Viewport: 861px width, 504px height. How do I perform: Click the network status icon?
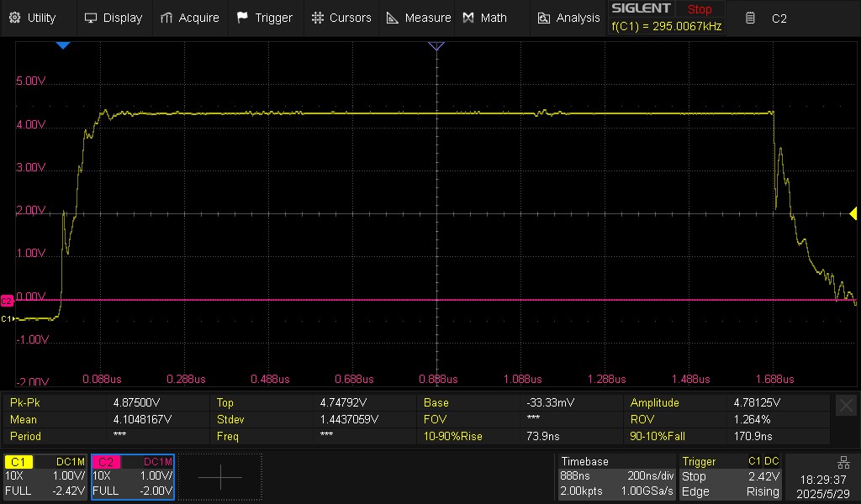(844, 463)
